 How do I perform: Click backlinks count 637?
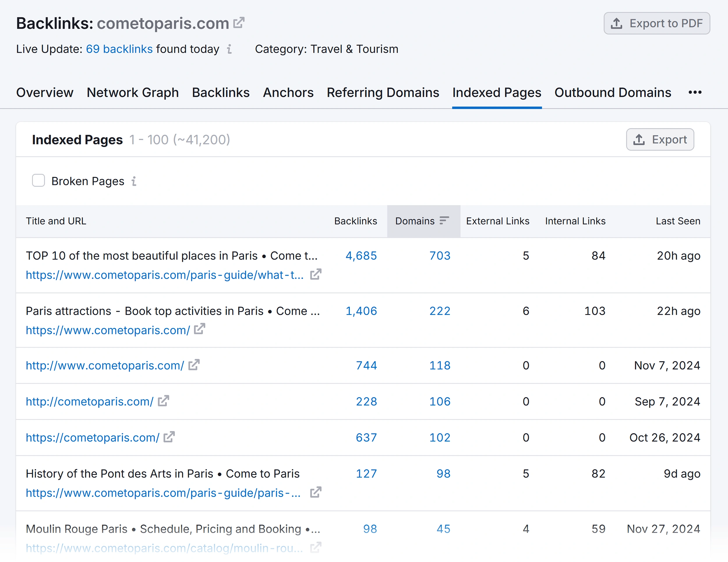coord(366,437)
